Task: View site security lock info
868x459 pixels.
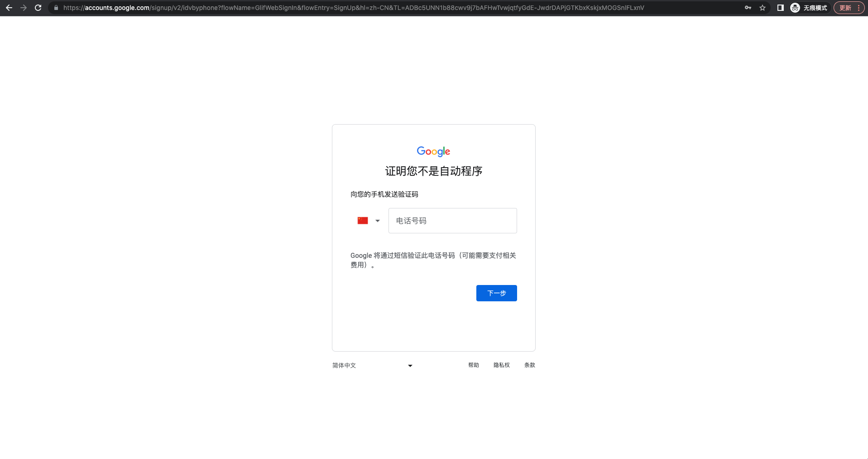Action: point(56,8)
